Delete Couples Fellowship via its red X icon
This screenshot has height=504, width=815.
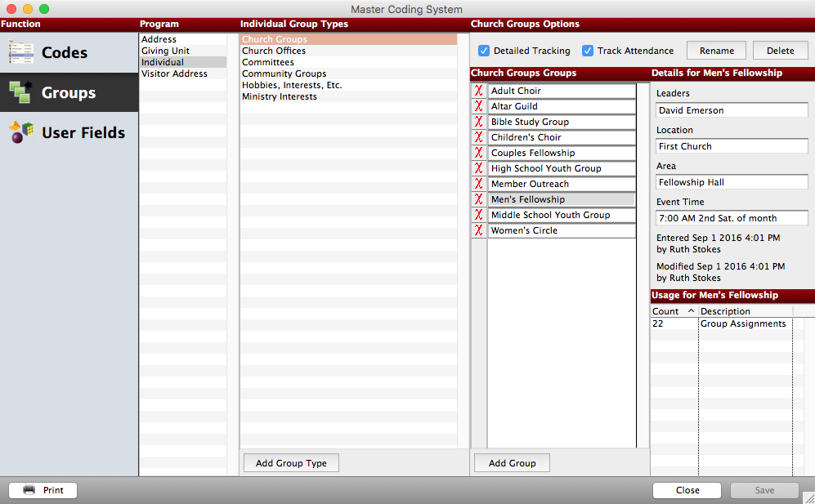477,153
